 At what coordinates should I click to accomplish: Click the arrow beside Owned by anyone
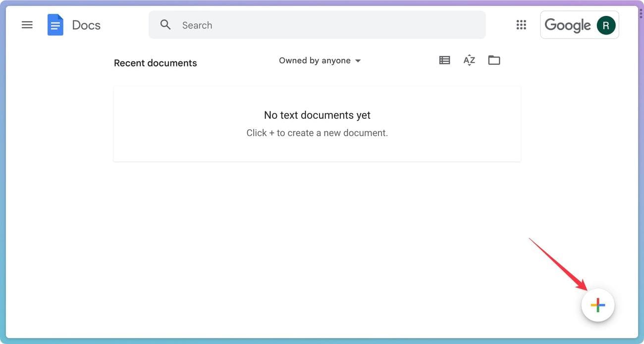[x=358, y=61]
